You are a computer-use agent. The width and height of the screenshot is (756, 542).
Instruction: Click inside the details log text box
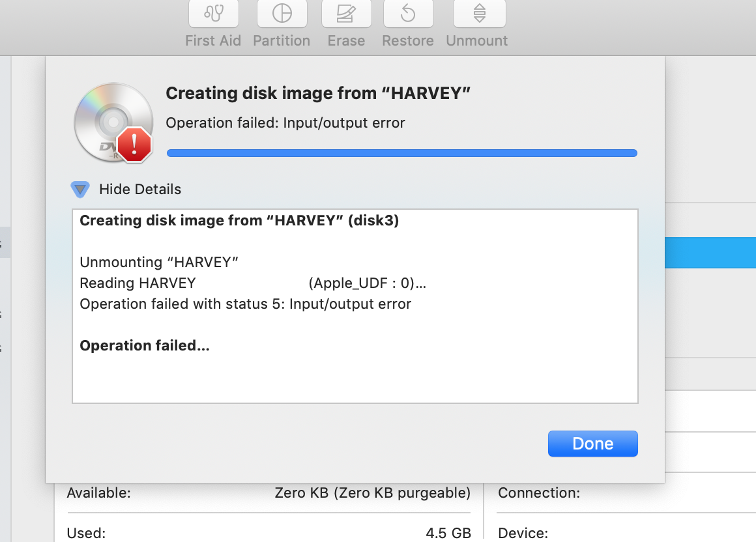pyautogui.click(x=355, y=375)
